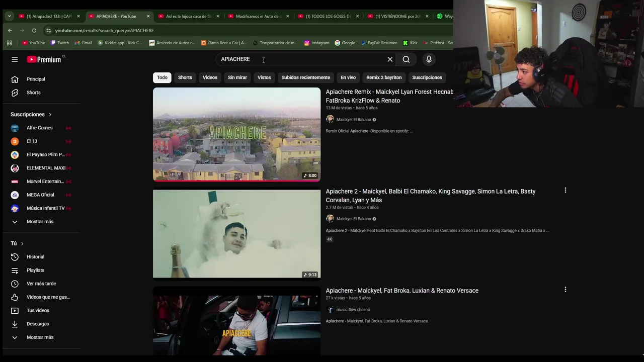
Task: Select the Sin mirar filter chip
Action: (237, 77)
